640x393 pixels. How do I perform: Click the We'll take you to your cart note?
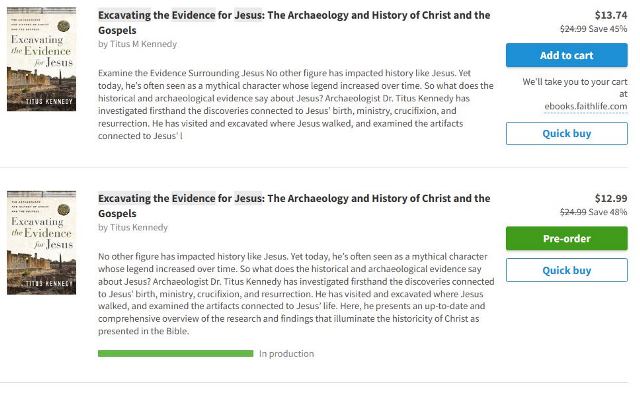coord(575,88)
